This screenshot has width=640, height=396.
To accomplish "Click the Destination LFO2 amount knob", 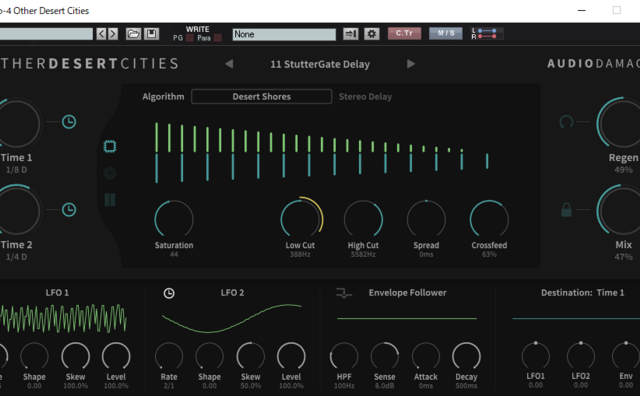I will [581, 356].
